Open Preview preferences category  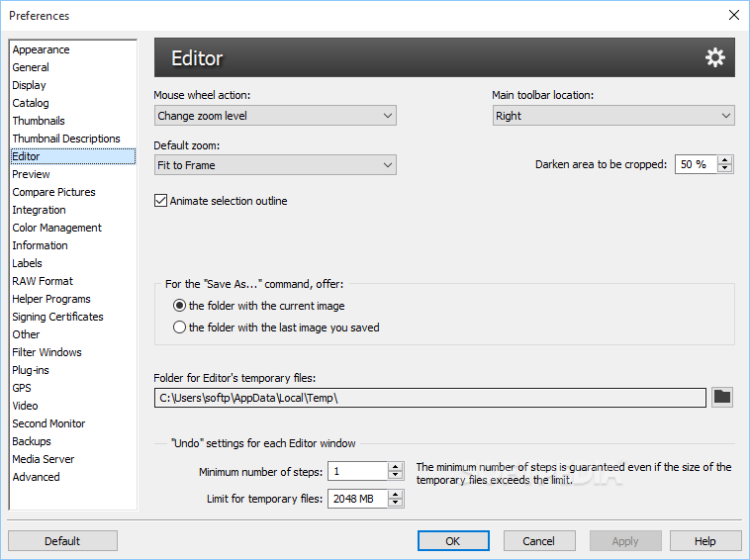tap(31, 174)
